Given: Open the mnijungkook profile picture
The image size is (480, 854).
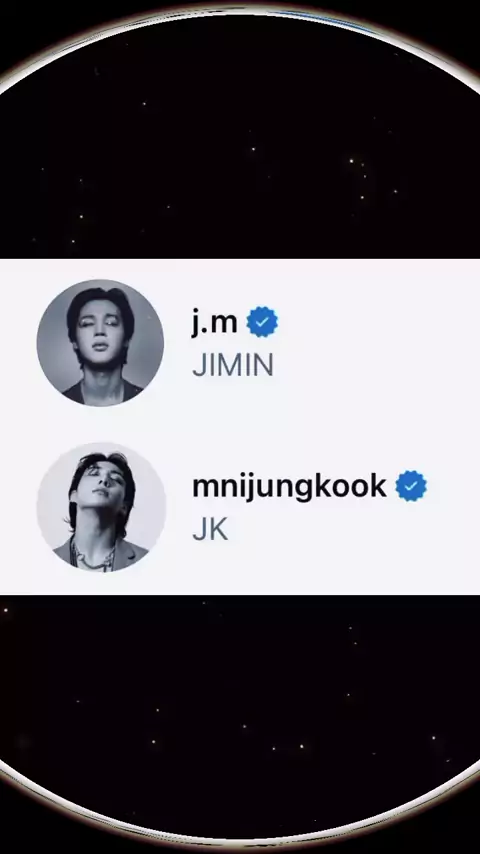Looking at the screenshot, I should click(x=101, y=507).
